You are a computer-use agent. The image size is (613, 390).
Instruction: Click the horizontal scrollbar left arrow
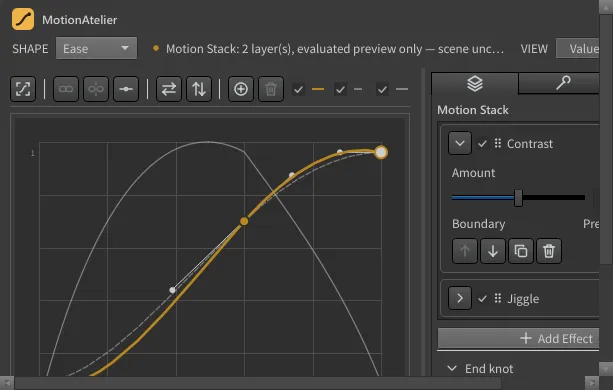point(7,383)
